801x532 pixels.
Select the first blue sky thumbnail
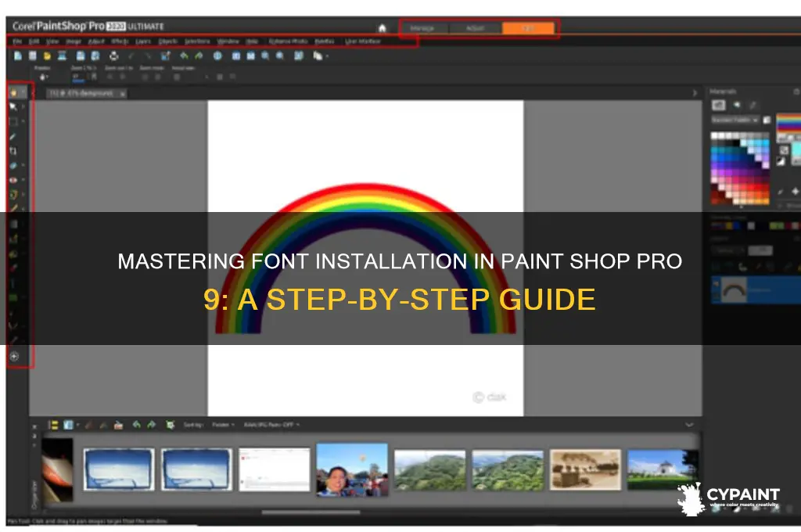point(119,469)
